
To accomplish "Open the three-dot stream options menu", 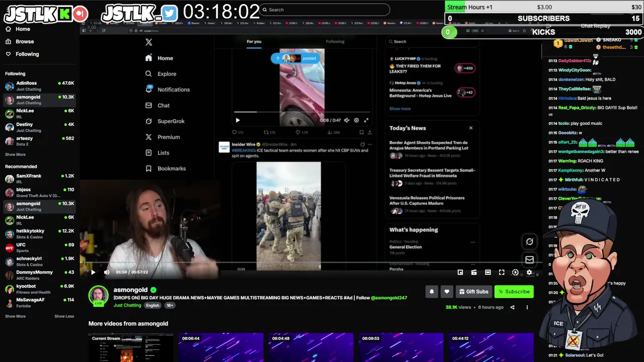I will tap(527, 307).
